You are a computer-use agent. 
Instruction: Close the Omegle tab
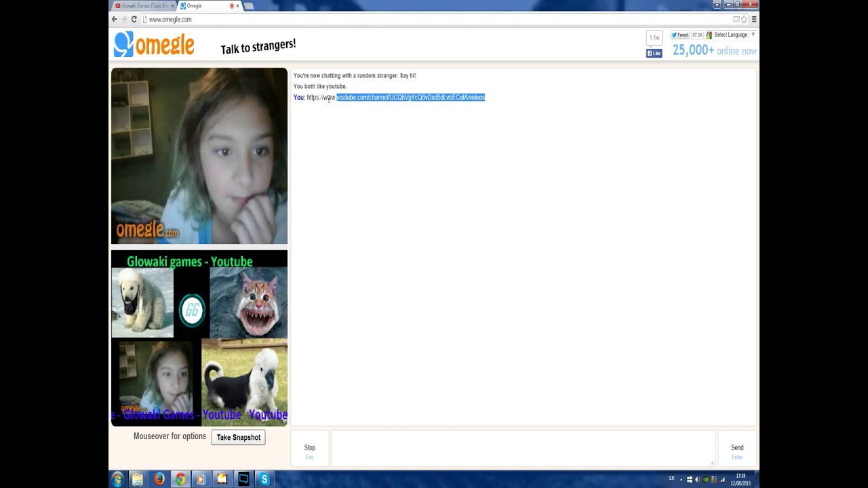[237, 6]
